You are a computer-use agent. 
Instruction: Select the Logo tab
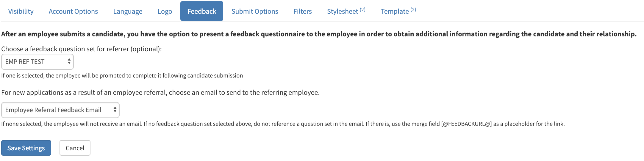point(165,11)
